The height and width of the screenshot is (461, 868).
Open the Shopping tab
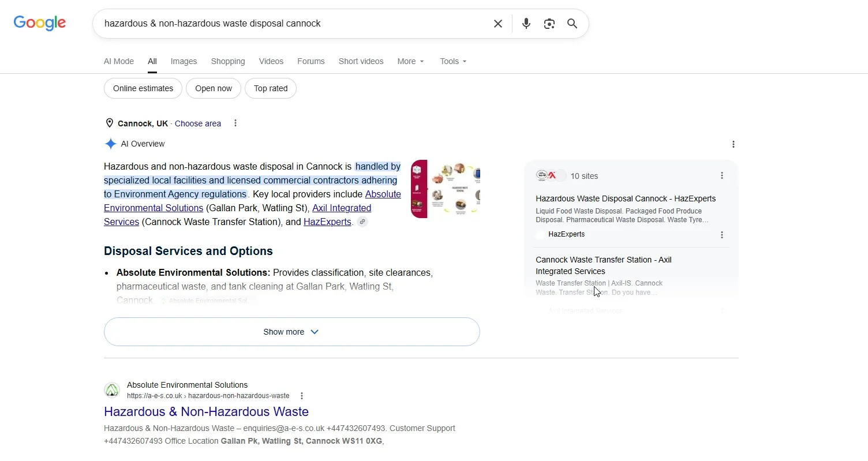coord(228,61)
